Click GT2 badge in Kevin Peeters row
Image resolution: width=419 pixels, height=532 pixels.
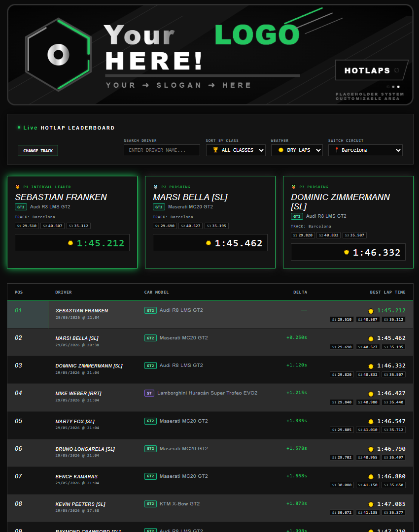click(150, 504)
